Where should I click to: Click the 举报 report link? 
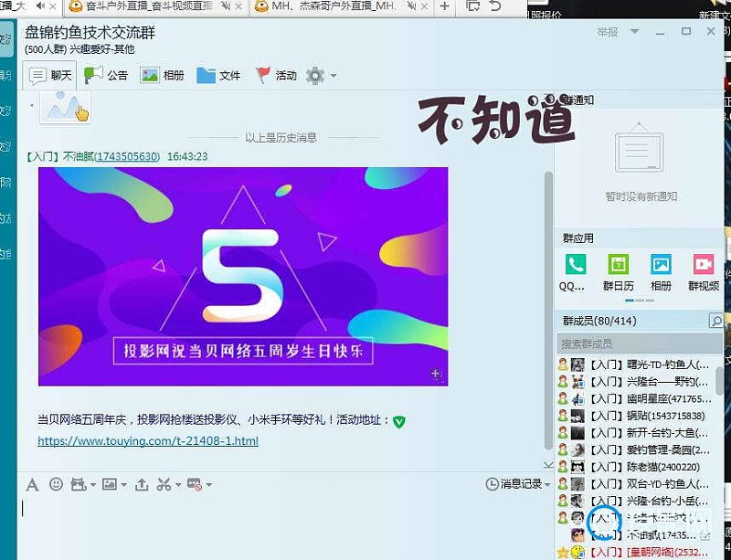pos(608,32)
